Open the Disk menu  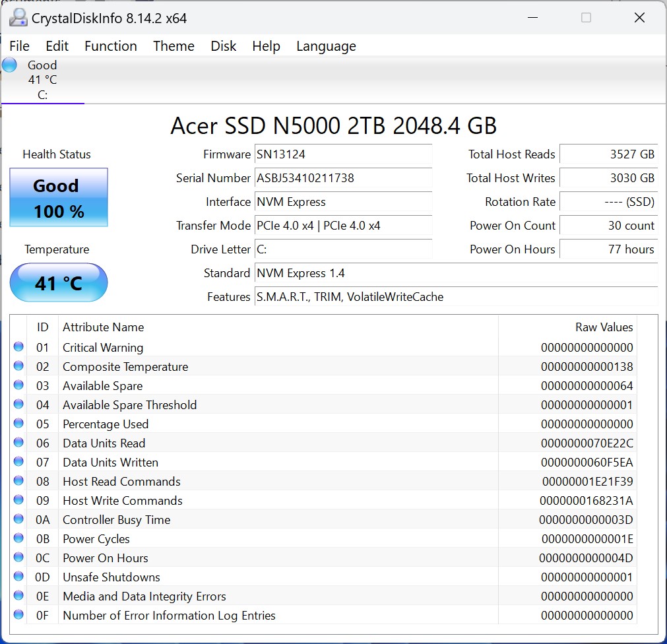(223, 46)
